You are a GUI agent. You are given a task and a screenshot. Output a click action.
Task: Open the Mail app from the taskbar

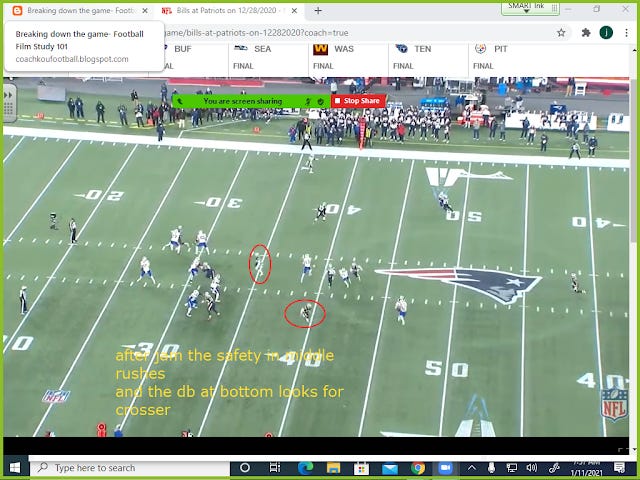point(389,468)
